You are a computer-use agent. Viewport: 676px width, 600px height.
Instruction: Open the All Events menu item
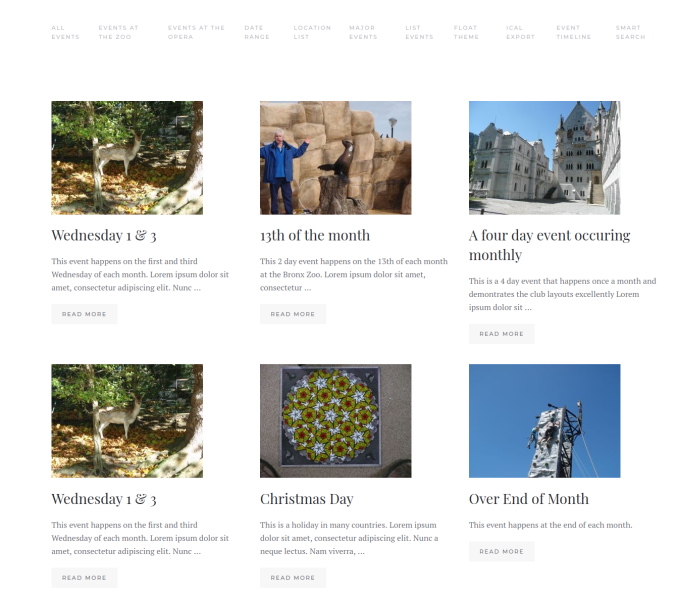coord(65,32)
